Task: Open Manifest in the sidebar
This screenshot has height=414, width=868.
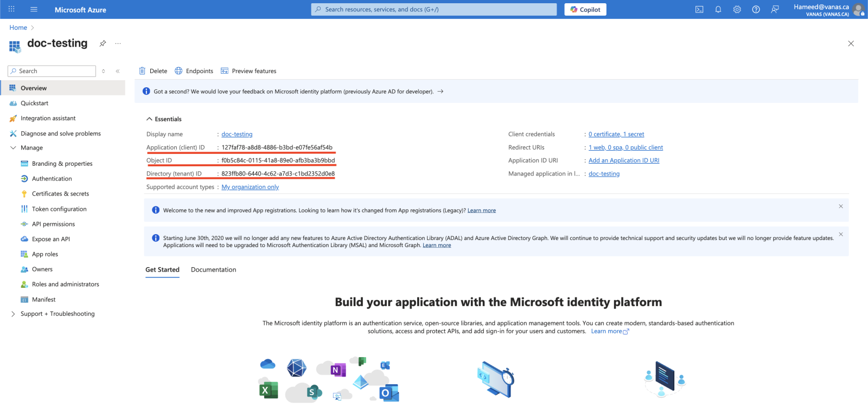Action: tap(43, 300)
